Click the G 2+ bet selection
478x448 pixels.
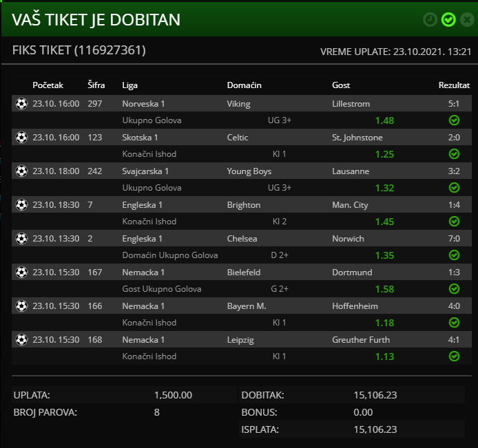pyautogui.click(x=279, y=289)
